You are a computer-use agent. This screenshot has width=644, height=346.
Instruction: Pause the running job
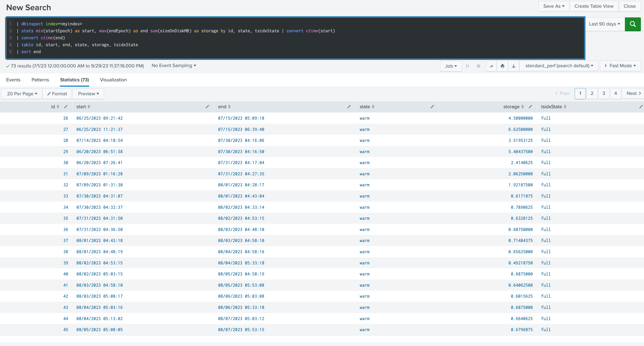[468, 66]
